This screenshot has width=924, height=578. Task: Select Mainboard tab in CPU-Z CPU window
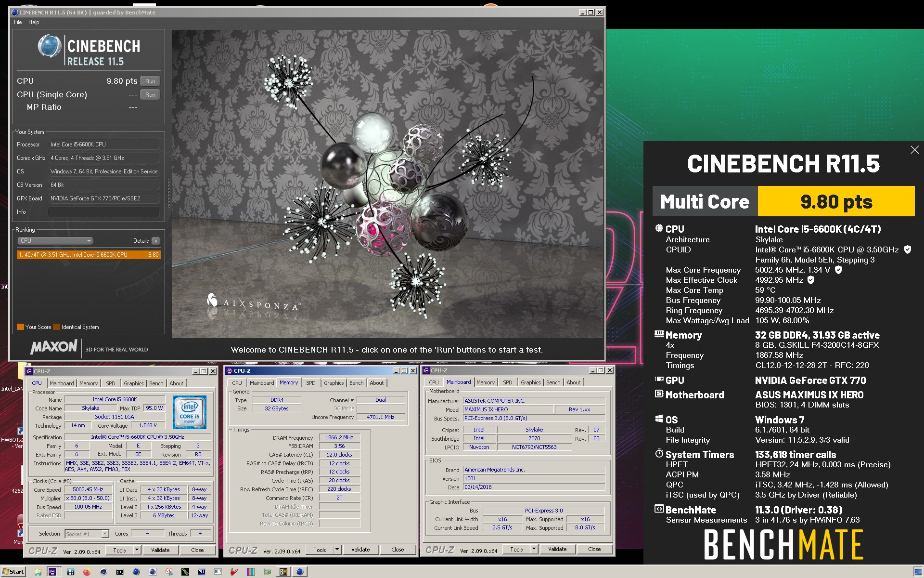(x=62, y=383)
